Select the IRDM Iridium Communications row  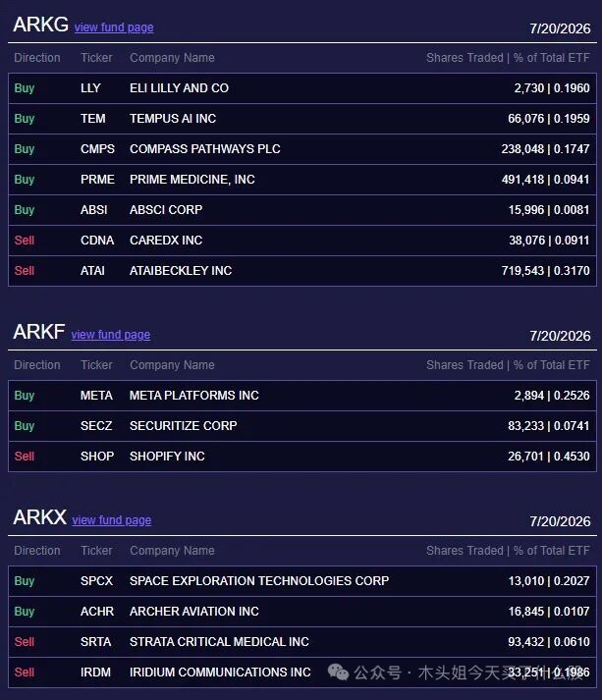tap(302, 673)
